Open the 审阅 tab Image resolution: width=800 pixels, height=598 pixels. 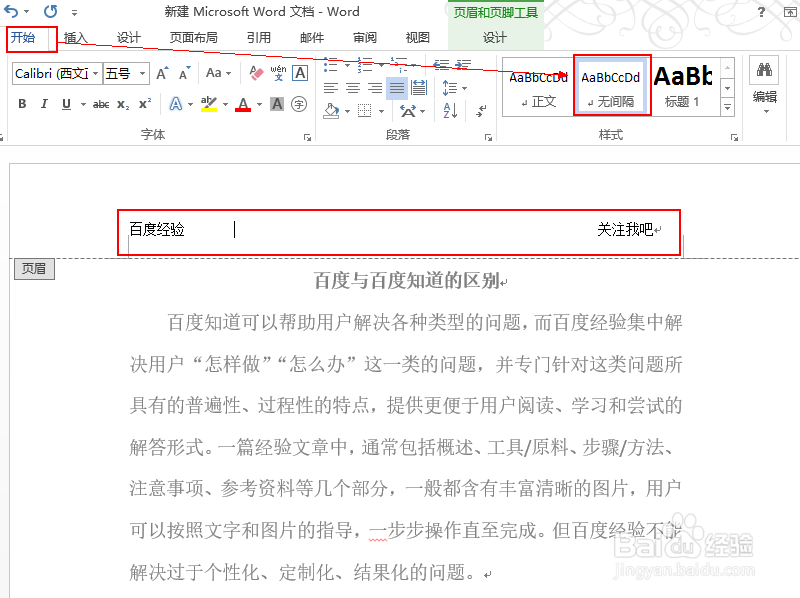point(365,38)
